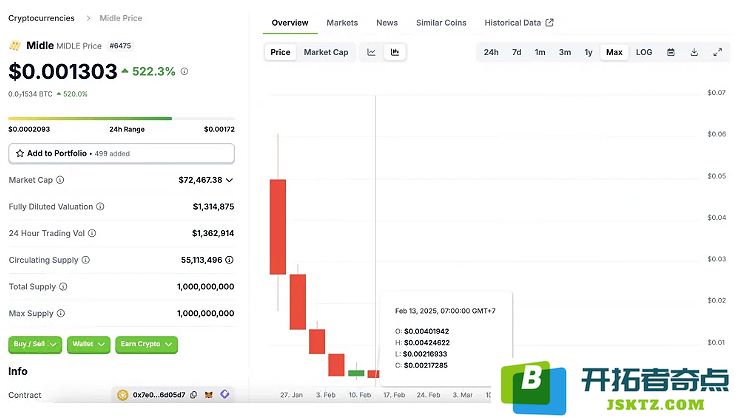Open the News tab
The height and width of the screenshot is (418, 741).
point(387,23)
